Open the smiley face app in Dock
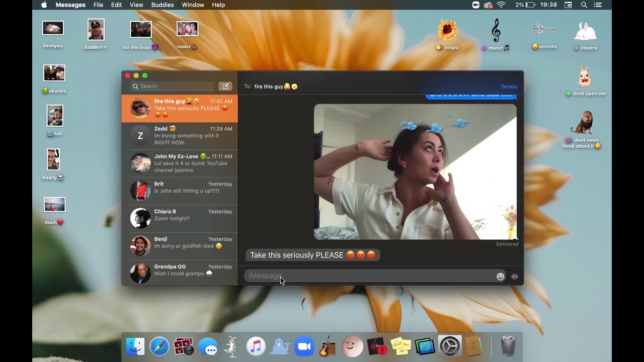Image resolution: width=644 pixels, height=362 pixels. tap(352, 346)
